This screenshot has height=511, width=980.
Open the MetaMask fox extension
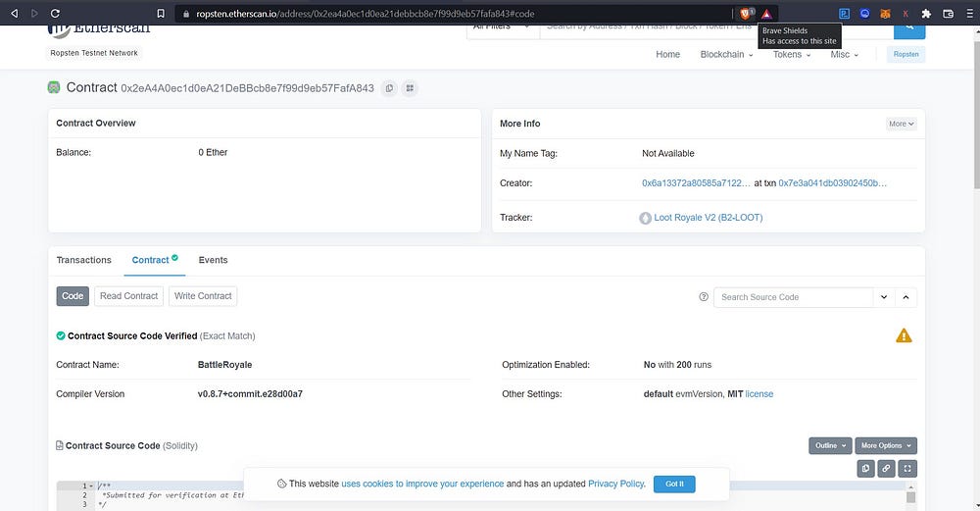885,13
